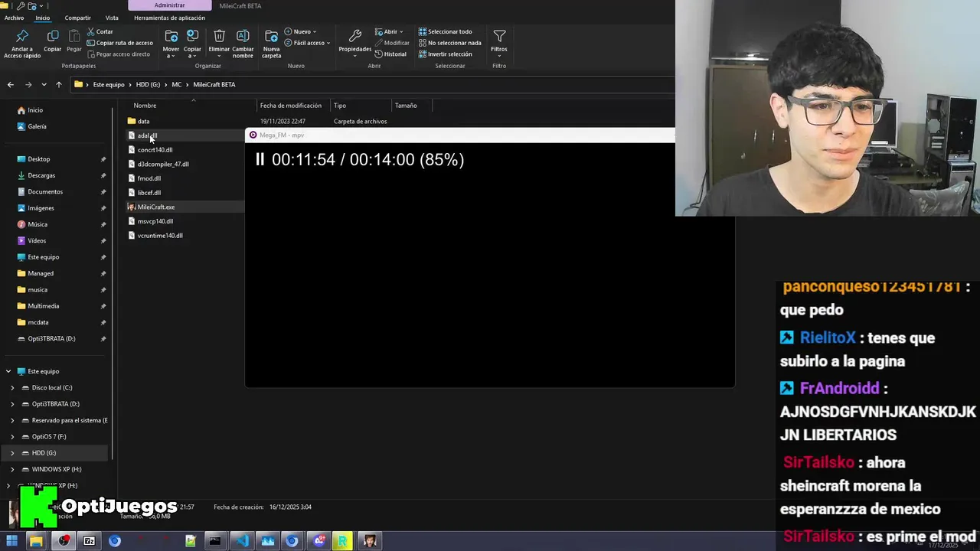Click Copiar ruta de acceso
The image size is (980, 551).
(x=119, y=43)
